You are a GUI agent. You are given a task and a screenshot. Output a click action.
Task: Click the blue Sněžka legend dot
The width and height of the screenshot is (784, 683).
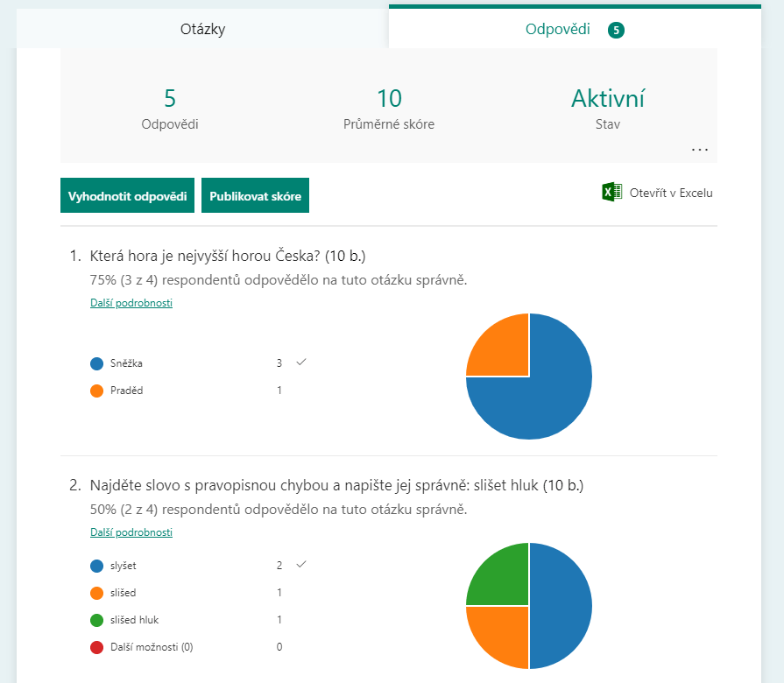(96, 363)
